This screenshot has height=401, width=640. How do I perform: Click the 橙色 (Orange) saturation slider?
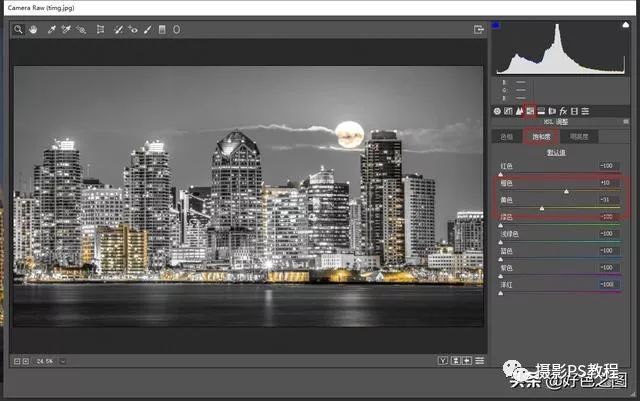point(566,190)
